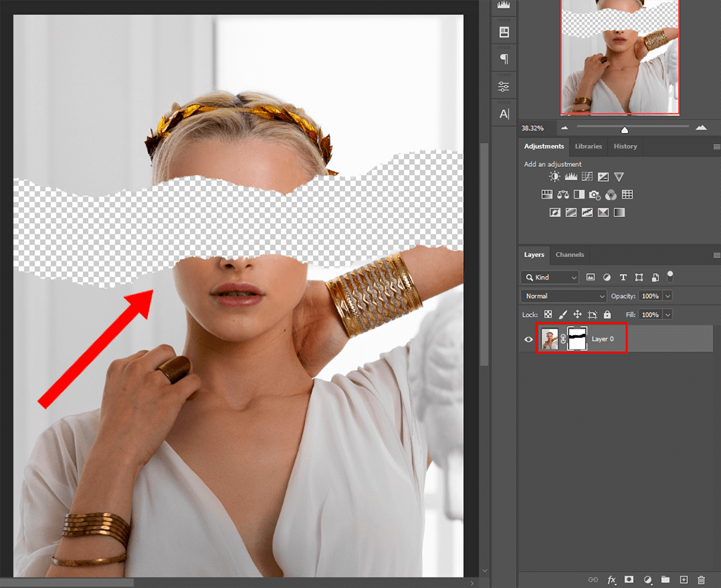Click the Opacity 100% field
This screenshot has height=588, width=721.
tap(650, 296)
